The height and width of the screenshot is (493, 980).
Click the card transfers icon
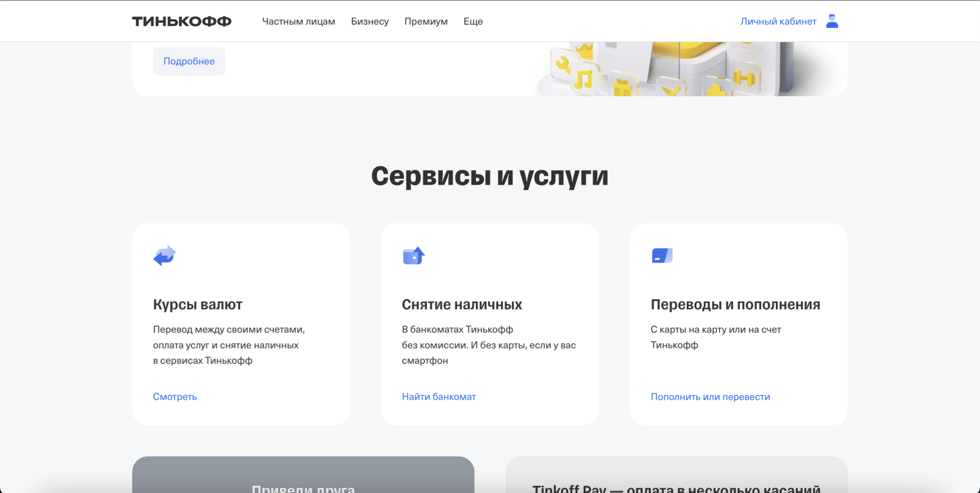coord(662,256)
